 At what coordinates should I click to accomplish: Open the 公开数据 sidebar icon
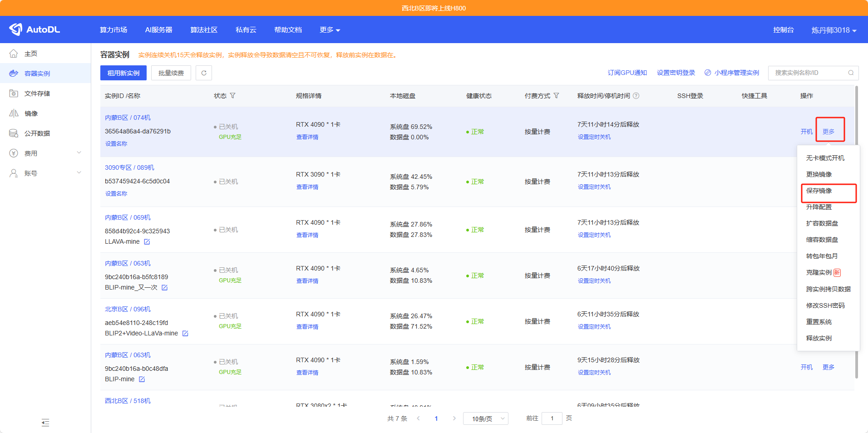point(14,133)
